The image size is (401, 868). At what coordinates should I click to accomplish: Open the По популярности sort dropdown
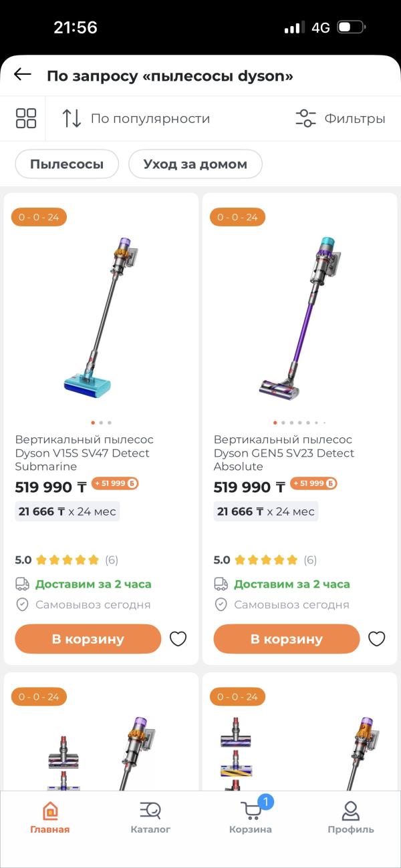click(x=150, y=119)
